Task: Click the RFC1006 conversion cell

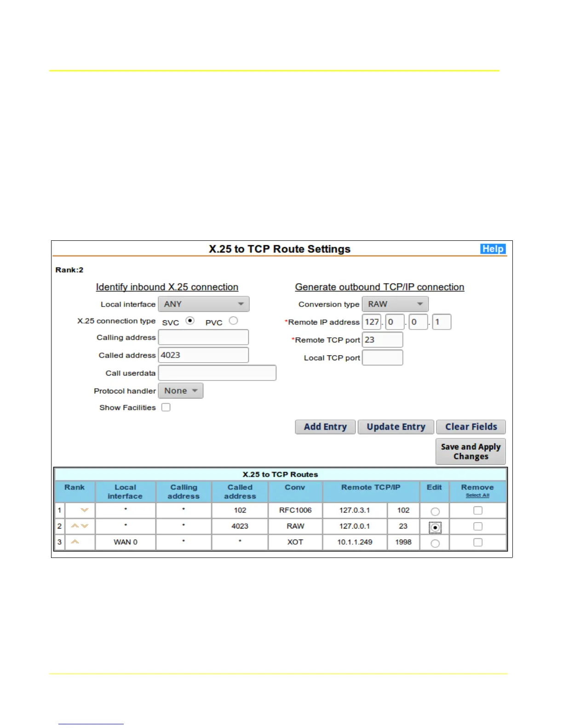Action: [295, 510]
